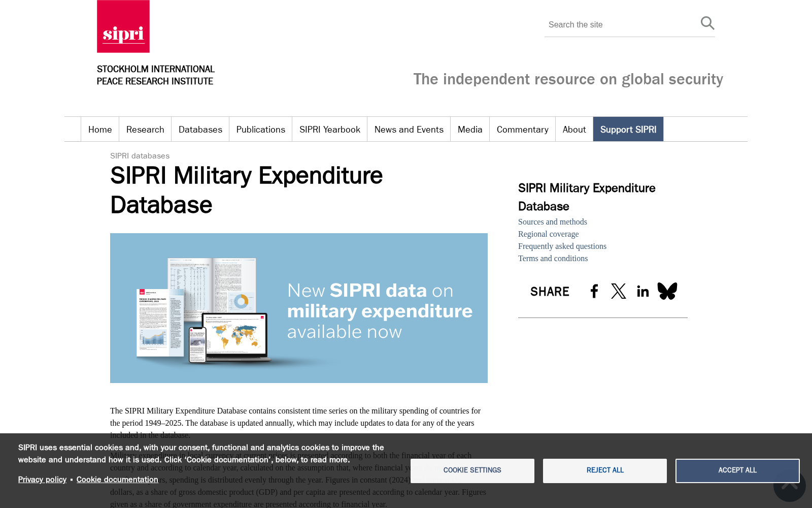Share page on X (Twitter)

619,291
